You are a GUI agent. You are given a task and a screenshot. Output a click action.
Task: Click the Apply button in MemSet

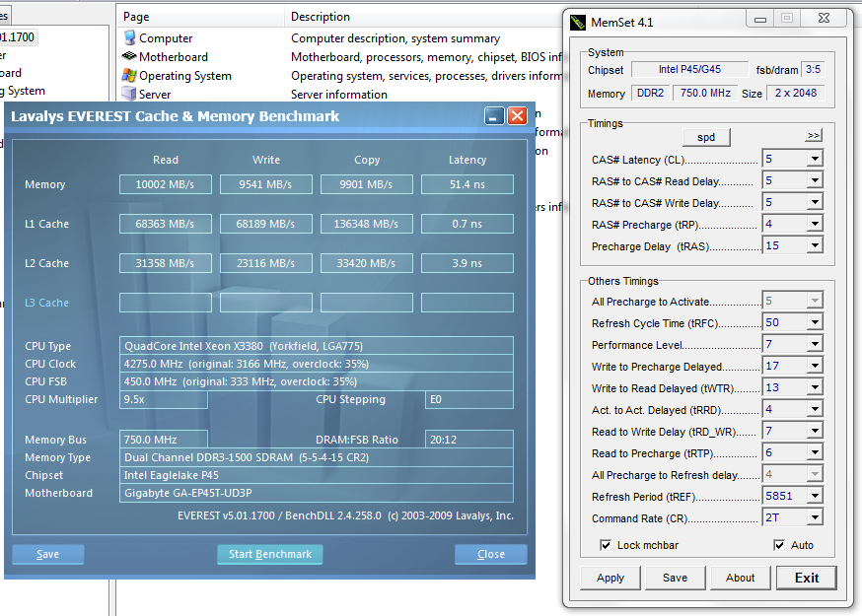(611, 578)
